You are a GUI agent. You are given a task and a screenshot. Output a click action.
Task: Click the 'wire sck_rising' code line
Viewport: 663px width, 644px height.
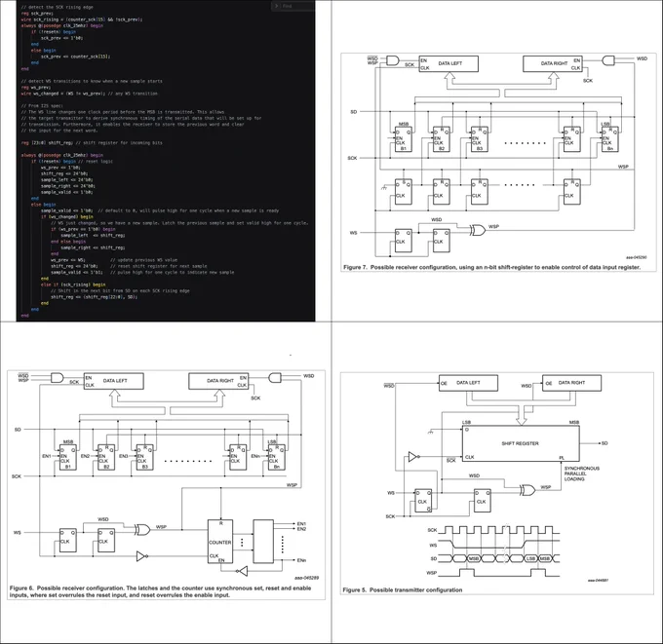coord(82,19)
